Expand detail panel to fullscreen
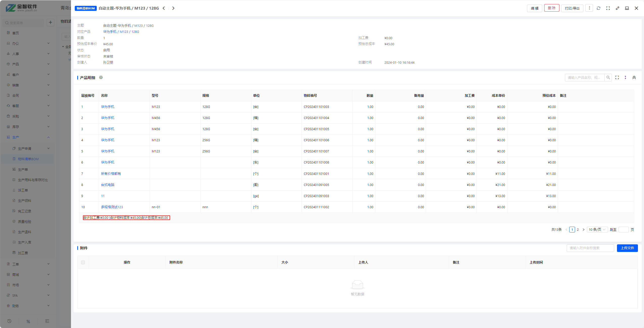The image size is (644, 328). point(608,8)
